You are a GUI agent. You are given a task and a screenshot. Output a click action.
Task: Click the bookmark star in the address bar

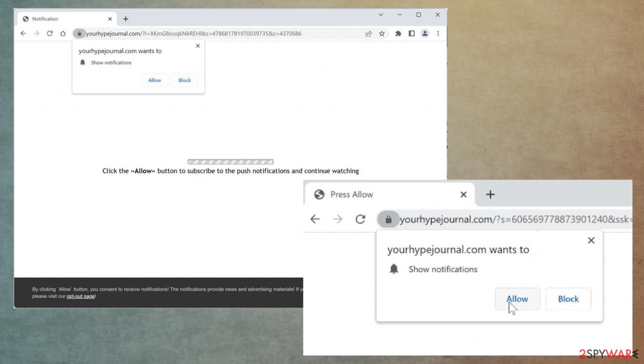[x=382, y=33]
